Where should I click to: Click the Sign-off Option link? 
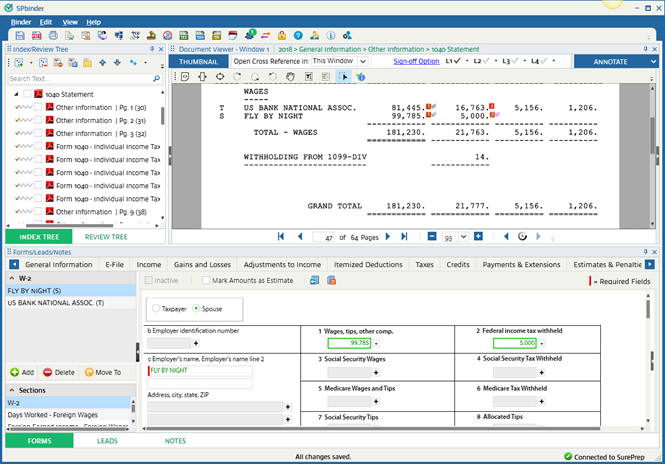(x=416, y=61)
